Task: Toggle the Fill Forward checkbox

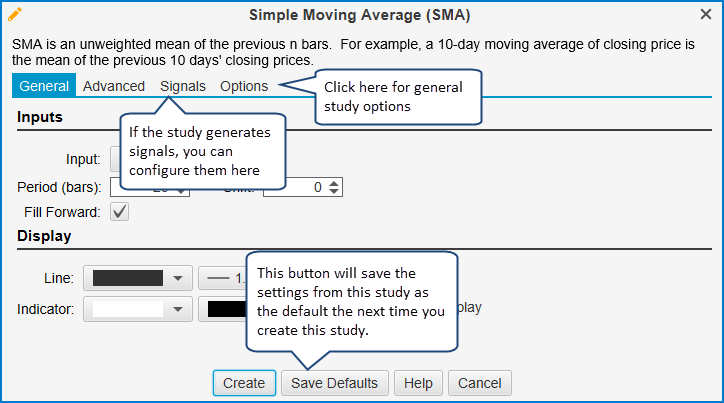Action: [x=120, y=211]
